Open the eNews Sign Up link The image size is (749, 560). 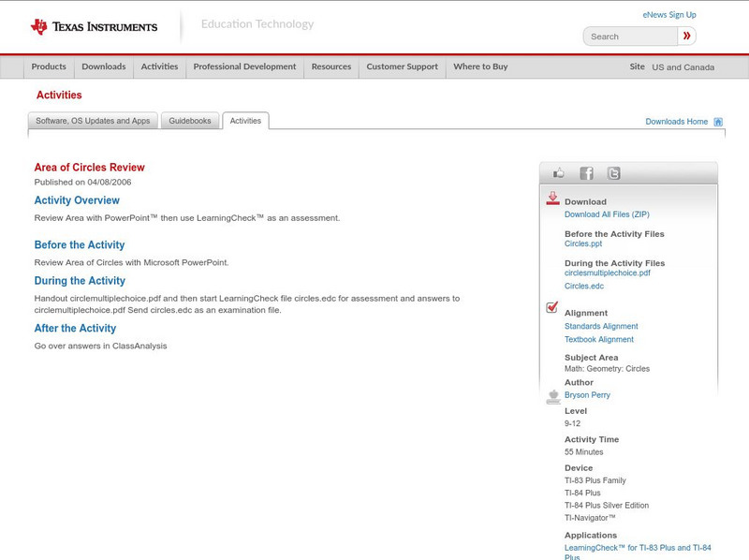668,15
